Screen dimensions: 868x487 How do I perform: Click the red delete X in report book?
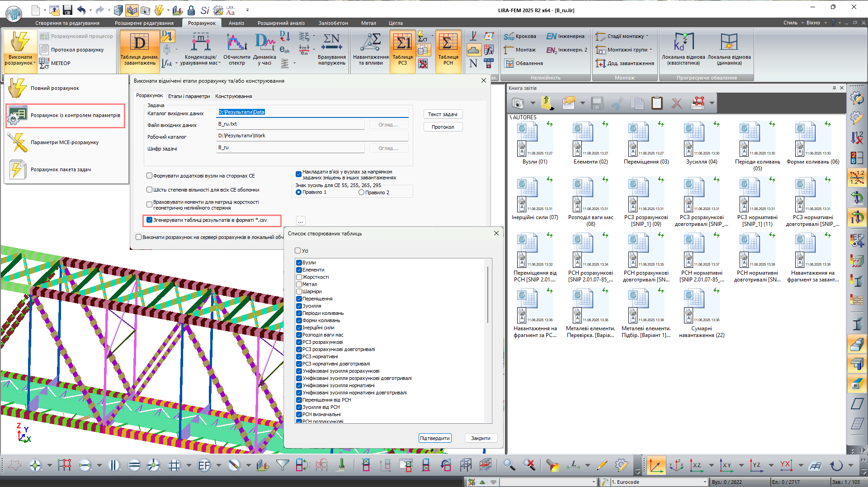click(x=676, y=103)
